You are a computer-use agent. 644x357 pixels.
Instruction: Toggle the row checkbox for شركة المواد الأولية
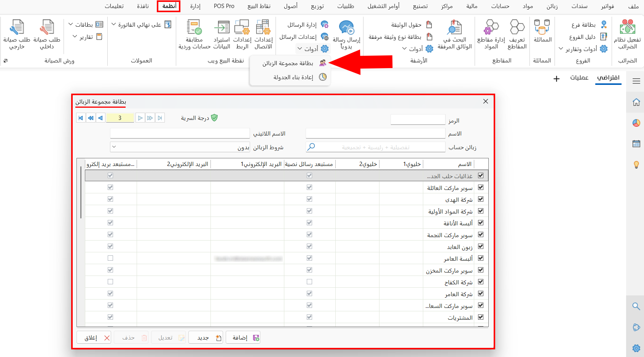click(x=481, y=211)
